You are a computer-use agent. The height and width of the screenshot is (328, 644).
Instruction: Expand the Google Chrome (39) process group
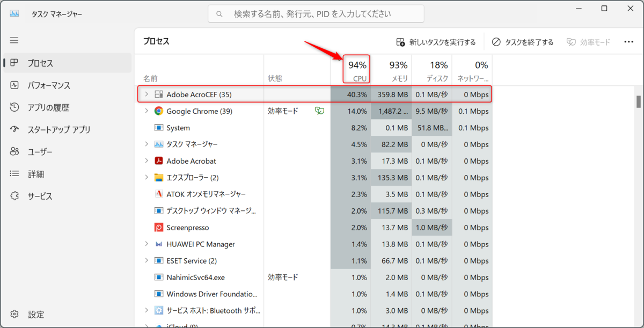point(146,111)
